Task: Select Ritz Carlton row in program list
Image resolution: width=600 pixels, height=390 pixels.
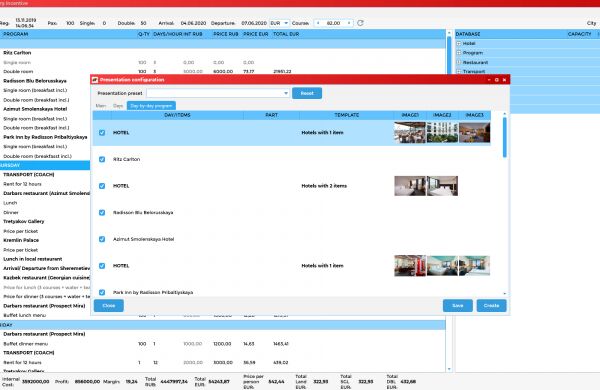Action: 17,53
